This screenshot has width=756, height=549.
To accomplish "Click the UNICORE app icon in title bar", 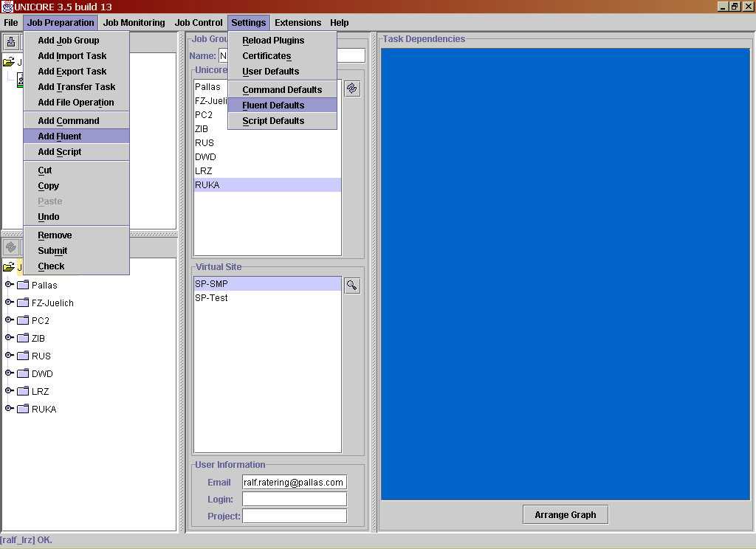I will 7,7.
